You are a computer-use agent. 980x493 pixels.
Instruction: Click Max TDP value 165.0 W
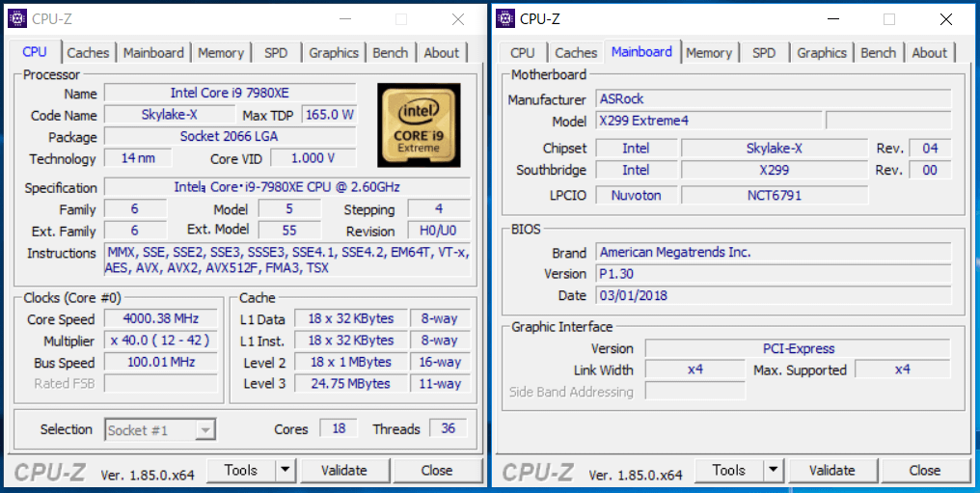pos(329,115)
